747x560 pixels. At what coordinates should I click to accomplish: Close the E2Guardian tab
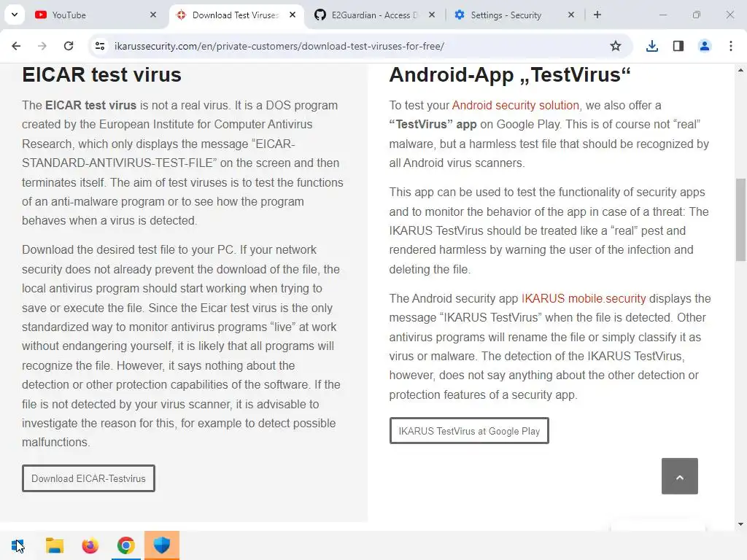(x=432, y=15)
